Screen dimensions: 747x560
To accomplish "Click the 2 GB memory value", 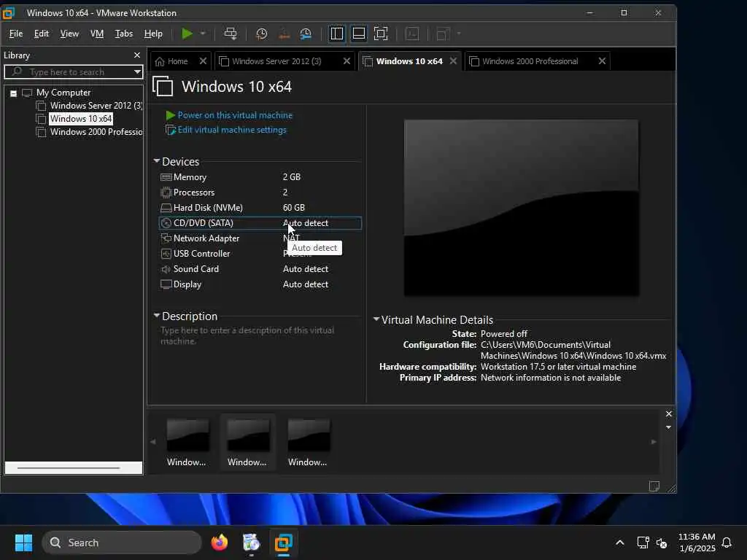I will click(x=292, y=177).
